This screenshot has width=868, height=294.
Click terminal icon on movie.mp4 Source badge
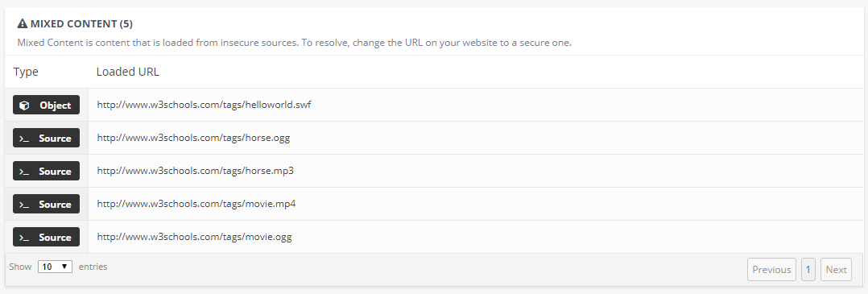[24, 205]
